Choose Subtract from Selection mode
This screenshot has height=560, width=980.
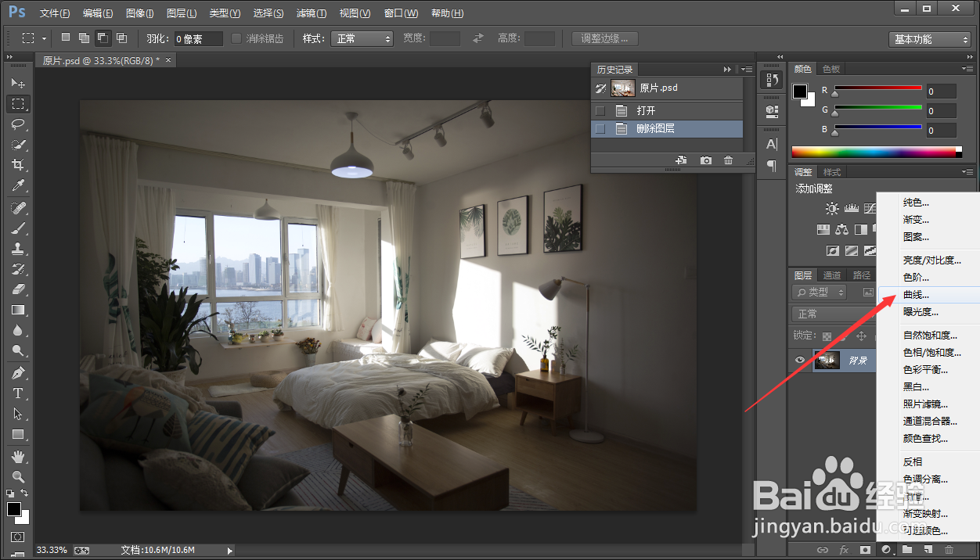[103, 38]
